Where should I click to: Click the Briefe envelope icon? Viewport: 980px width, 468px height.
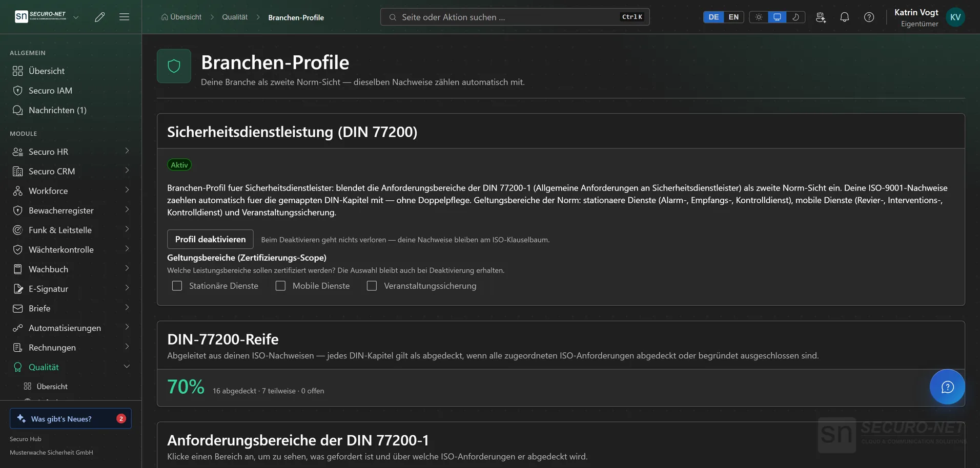tap(18, 308)
